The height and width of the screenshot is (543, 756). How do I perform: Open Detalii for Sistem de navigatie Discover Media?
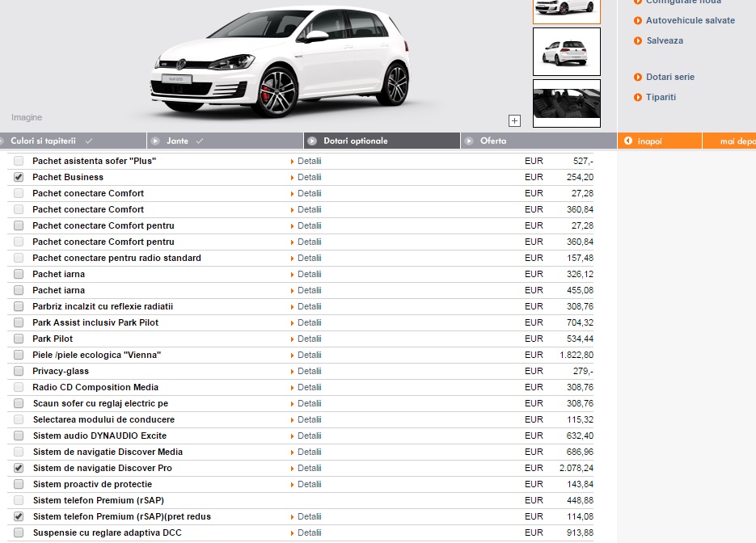pos(310,452)
